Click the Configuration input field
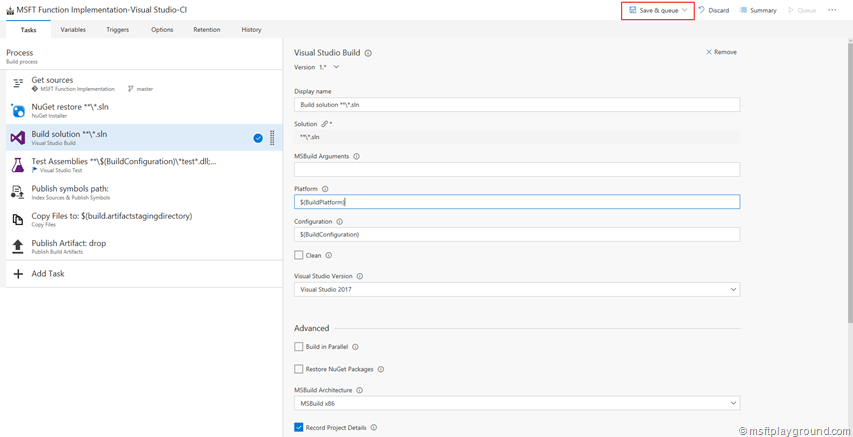The width and height of the screenshot is (853, 437). [x=517, y=235]
